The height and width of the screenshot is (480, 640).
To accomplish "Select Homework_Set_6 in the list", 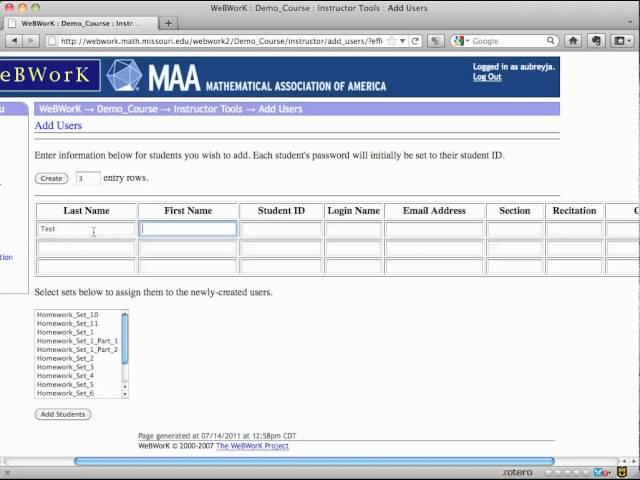I will [65, 393].
